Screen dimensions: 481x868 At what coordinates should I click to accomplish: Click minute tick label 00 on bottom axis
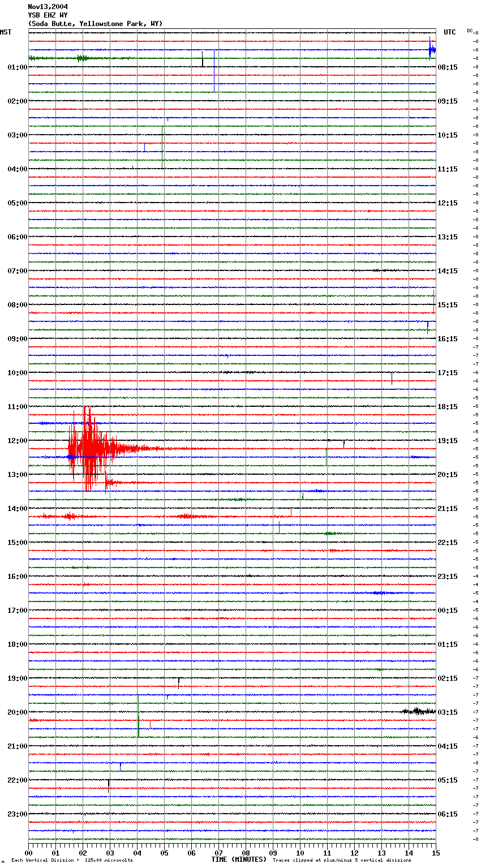click(28, 853)
